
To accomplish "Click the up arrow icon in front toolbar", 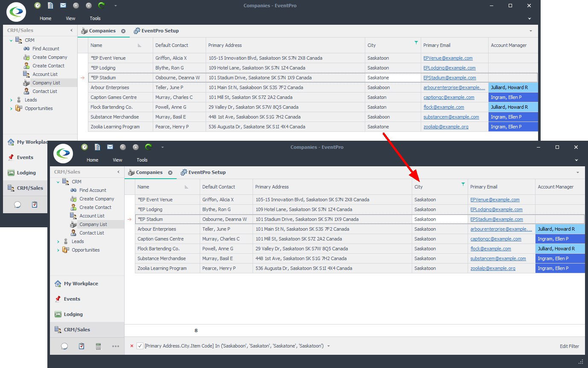I will point(123,147).
